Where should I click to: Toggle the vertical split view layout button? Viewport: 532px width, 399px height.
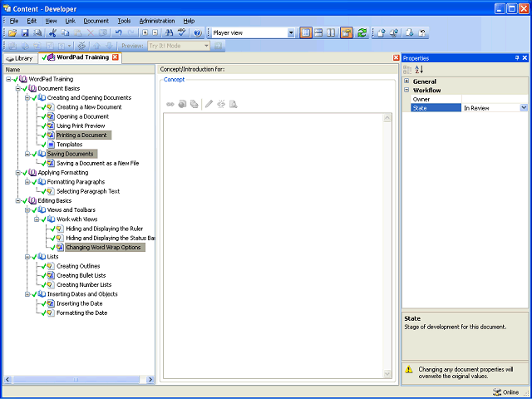[x=331, y=33]
